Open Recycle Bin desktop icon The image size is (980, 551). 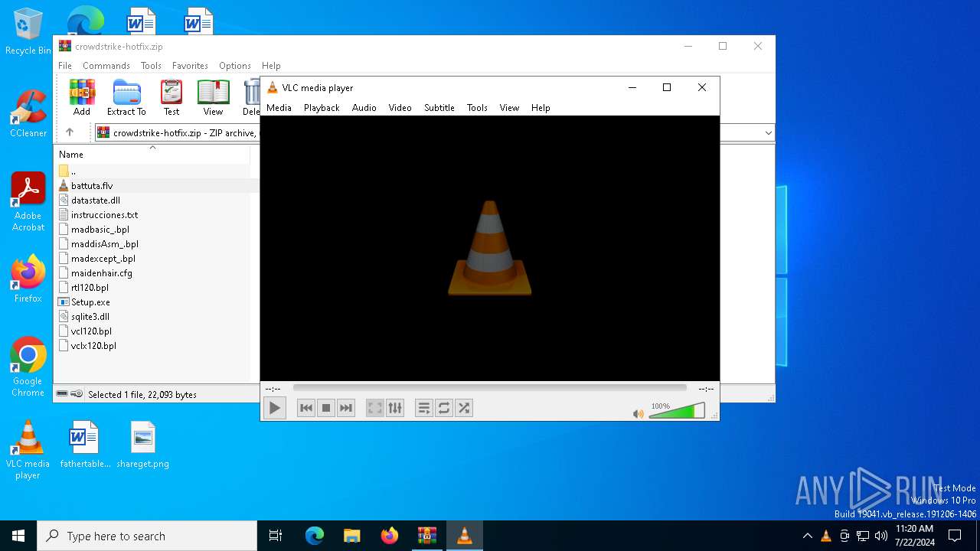coord(28,32)
